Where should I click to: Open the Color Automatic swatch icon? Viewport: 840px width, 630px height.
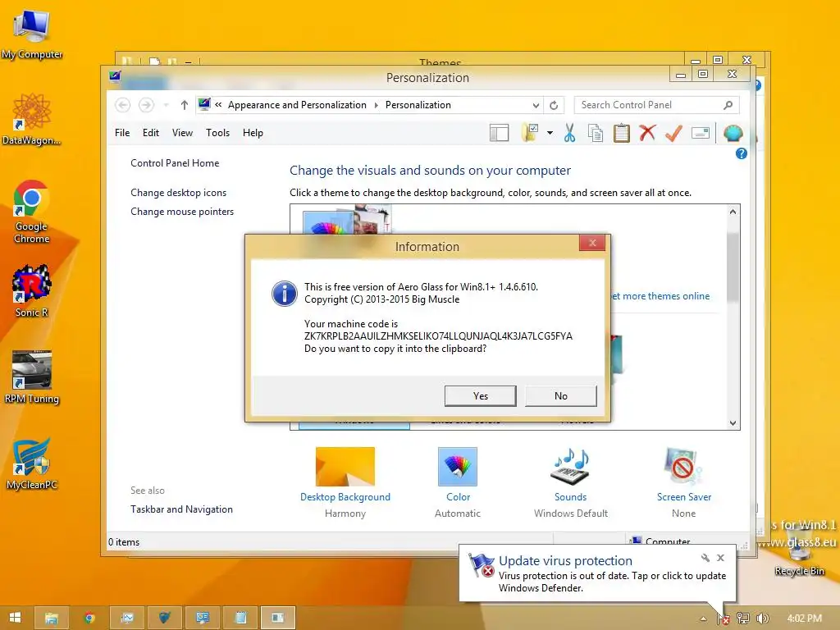point(458,467)
